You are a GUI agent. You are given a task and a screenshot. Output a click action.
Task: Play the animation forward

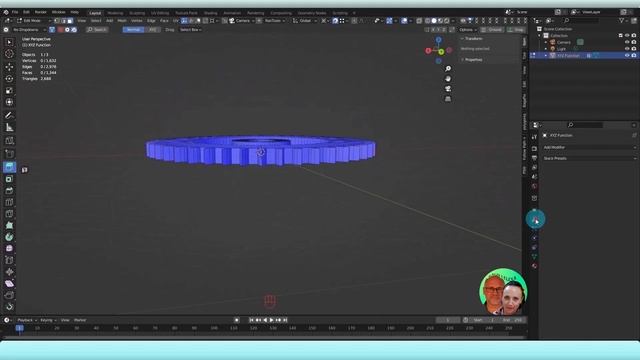272,320
